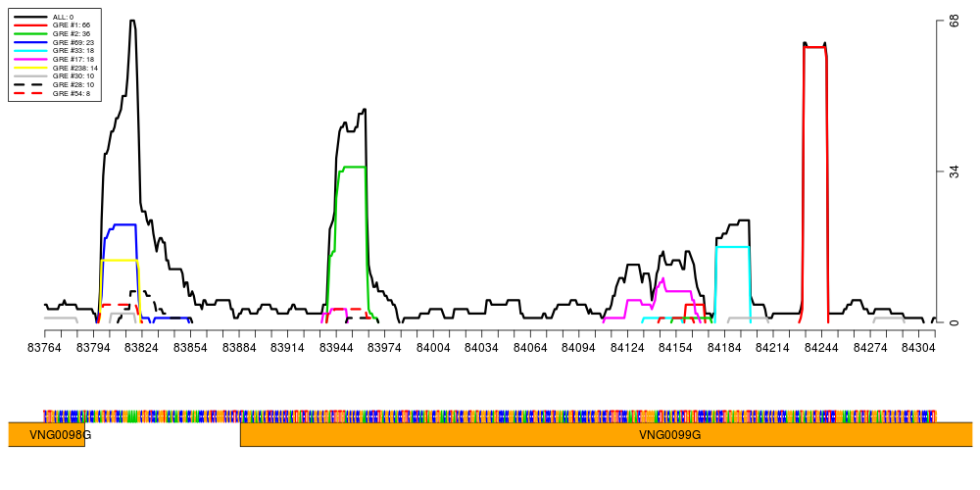Click the red solid legend line
The width and height of the screenshot is (980, 490).
click(30, 24)
